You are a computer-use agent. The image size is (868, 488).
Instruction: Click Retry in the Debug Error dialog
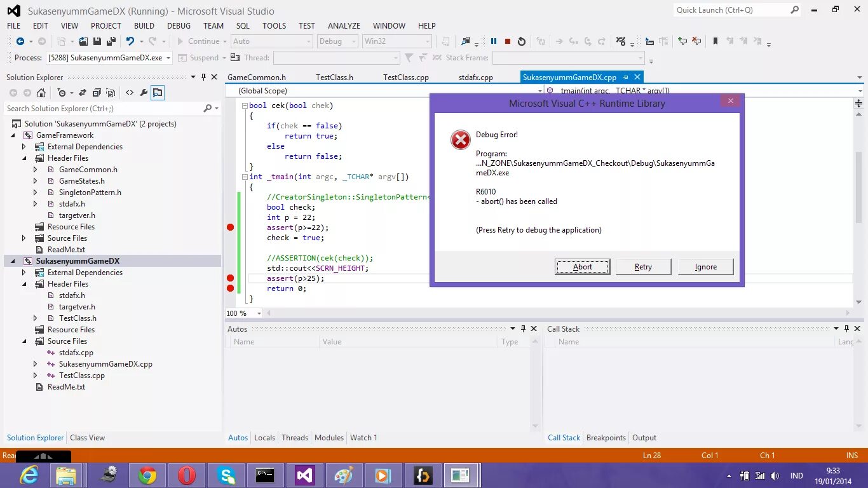643,267
